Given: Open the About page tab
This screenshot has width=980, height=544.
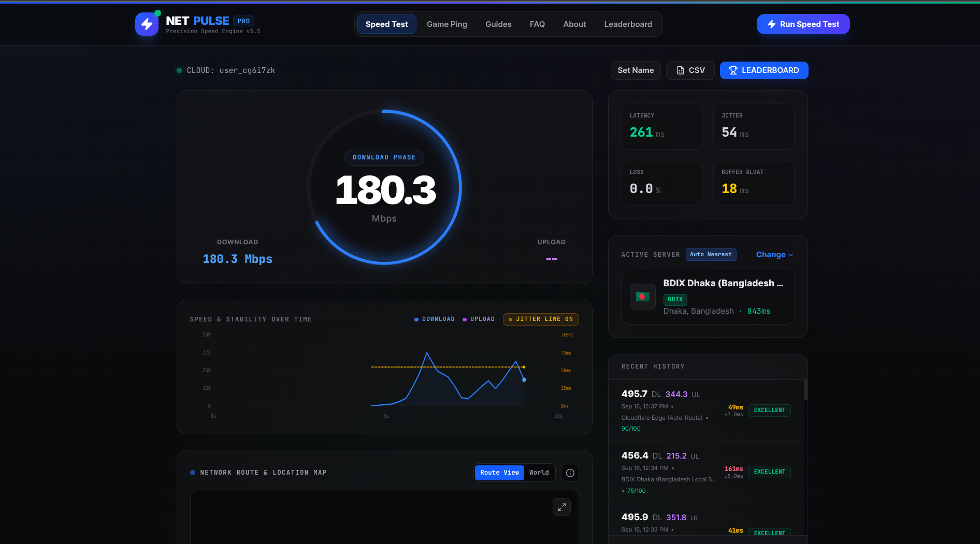Looking at the screenshot, I should [x=574, y=24].
